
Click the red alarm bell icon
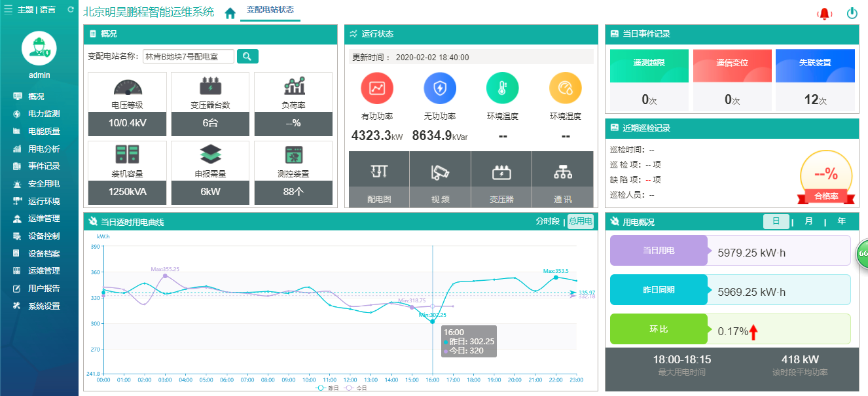[x=824, y=13]
